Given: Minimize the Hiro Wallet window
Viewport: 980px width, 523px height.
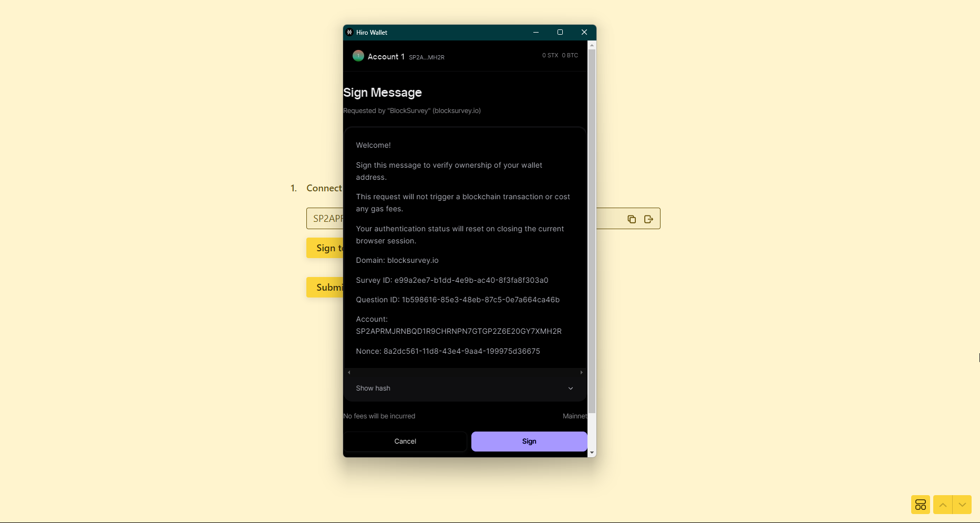Looking at the screenshot, I should click(536, 32).
